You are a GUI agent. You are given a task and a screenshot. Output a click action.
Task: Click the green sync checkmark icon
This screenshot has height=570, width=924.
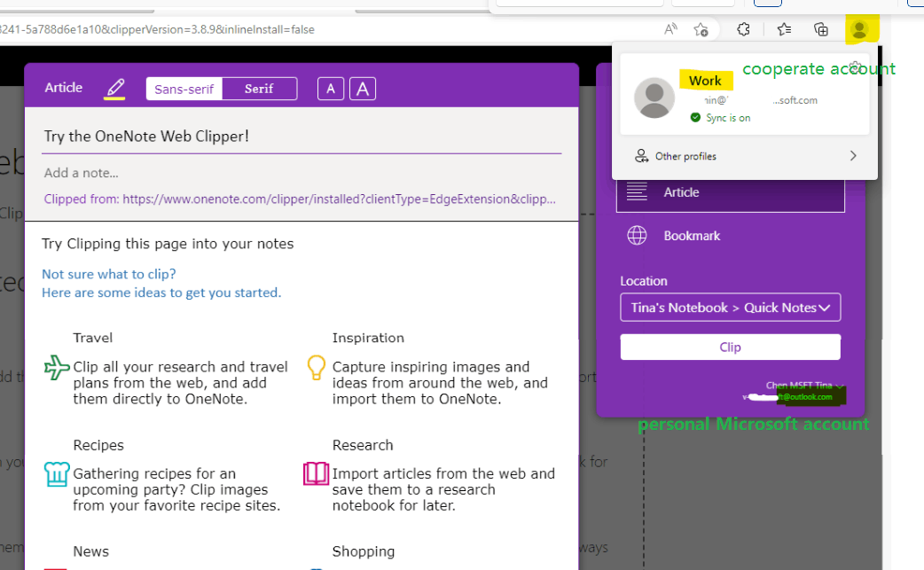pos(695,118)
